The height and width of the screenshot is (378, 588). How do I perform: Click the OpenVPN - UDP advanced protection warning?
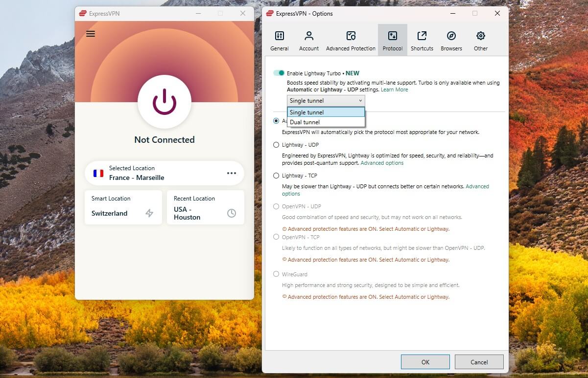366,229
